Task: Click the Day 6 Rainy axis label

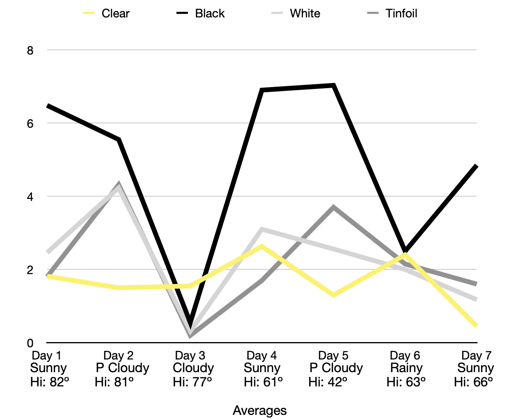Action: point(406,368)
